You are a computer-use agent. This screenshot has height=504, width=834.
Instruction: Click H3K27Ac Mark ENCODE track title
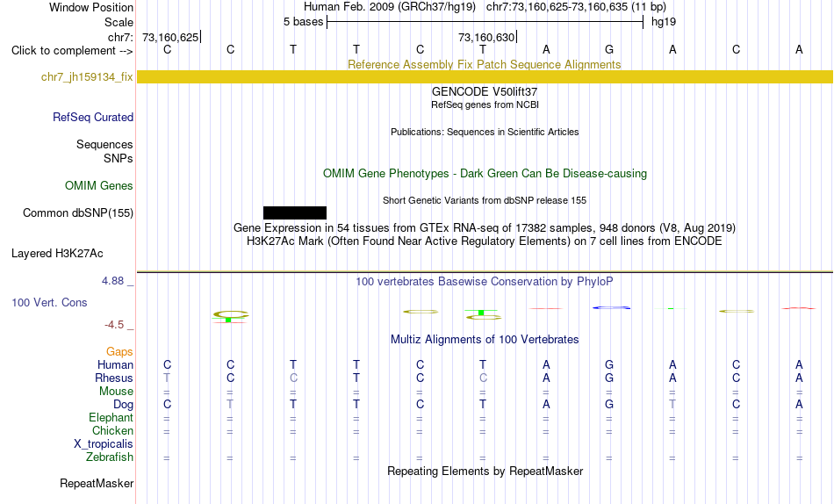485,241
